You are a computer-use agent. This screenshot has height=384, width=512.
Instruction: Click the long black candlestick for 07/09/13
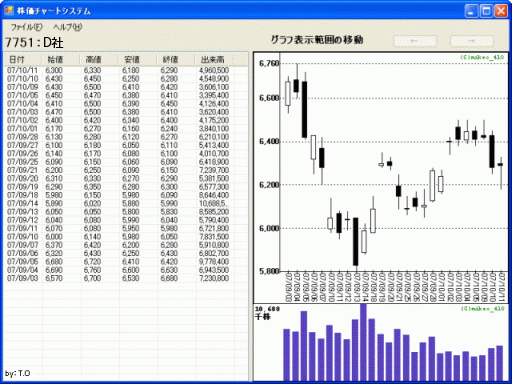click(x=356, y=241)
